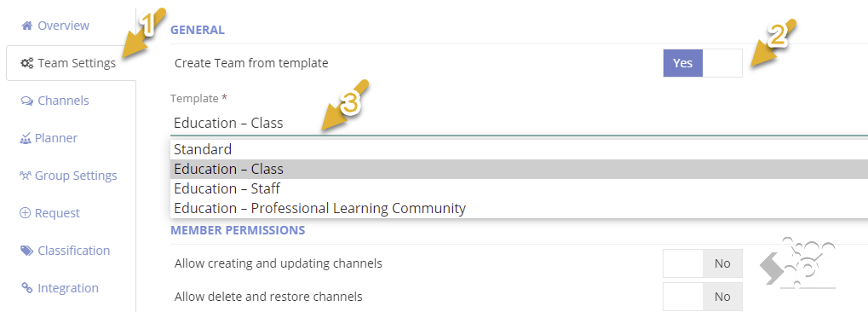Toggle Allow creating and updating channels

[x=703, y=263]
